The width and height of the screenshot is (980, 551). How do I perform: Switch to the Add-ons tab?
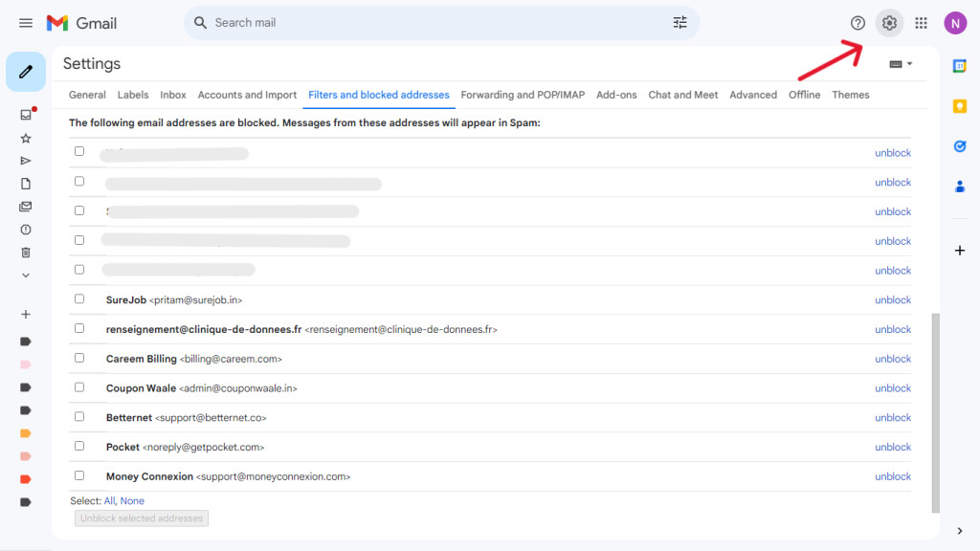pos(616,95)
